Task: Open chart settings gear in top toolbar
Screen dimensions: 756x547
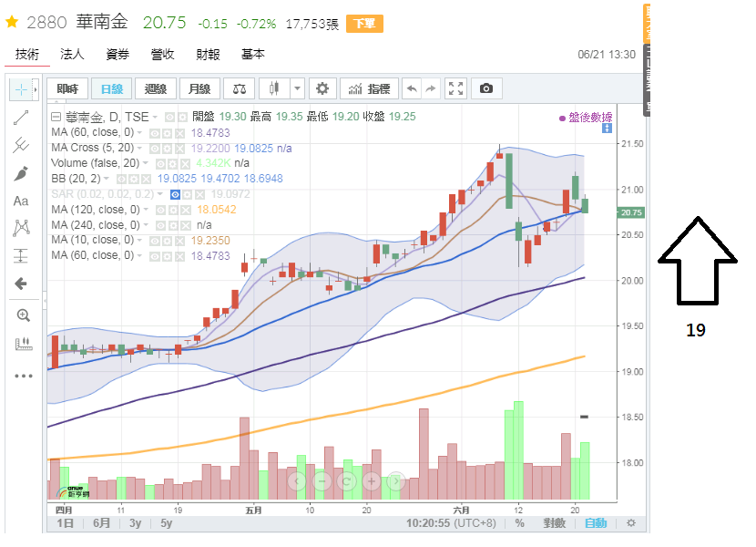Action: point(322,88)
